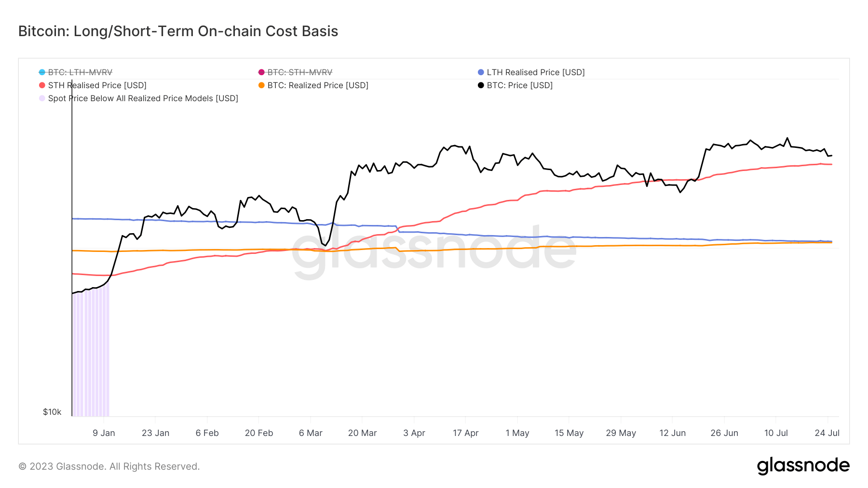Click the $10k y-axis label
868x488 pixels.
click(52, 412)
